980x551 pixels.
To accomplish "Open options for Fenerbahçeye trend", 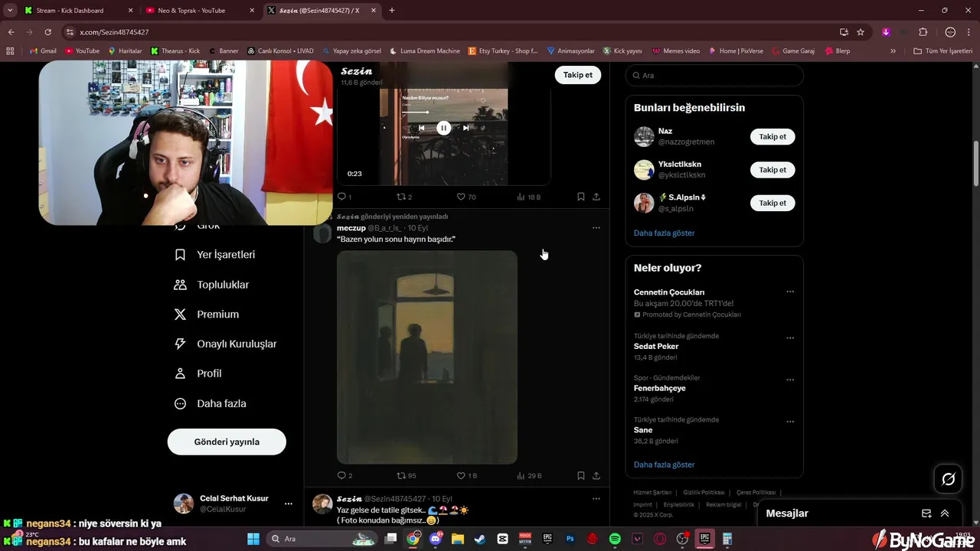I will (790, 380).
